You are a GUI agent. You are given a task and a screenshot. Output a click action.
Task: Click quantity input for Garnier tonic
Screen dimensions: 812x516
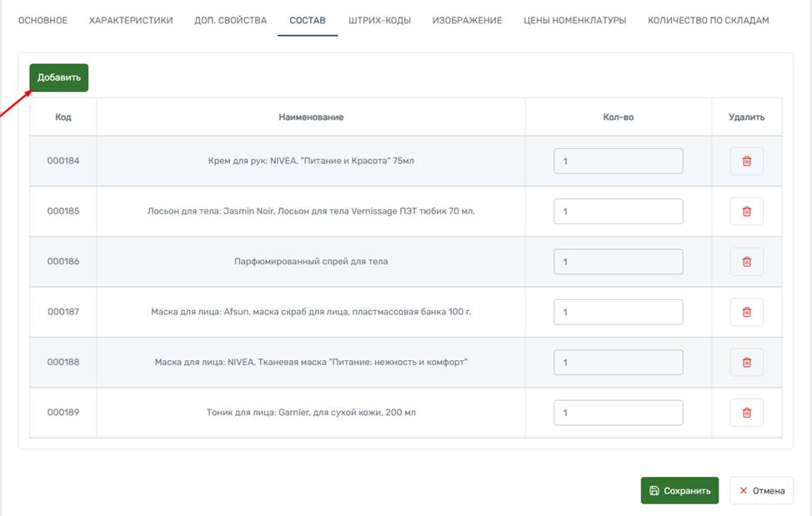[x=618, y=413]
